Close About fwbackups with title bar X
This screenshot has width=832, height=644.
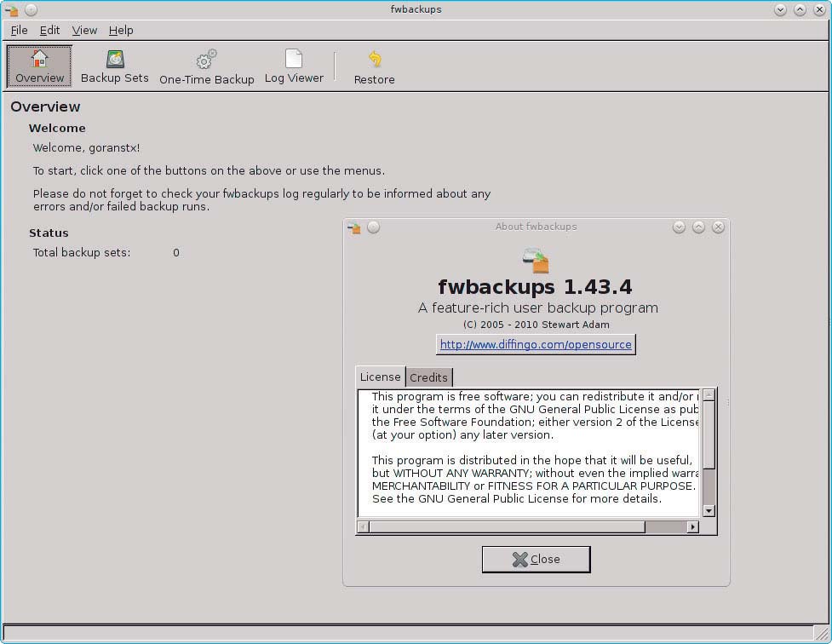pyautogui.click(x=718, y=227)
